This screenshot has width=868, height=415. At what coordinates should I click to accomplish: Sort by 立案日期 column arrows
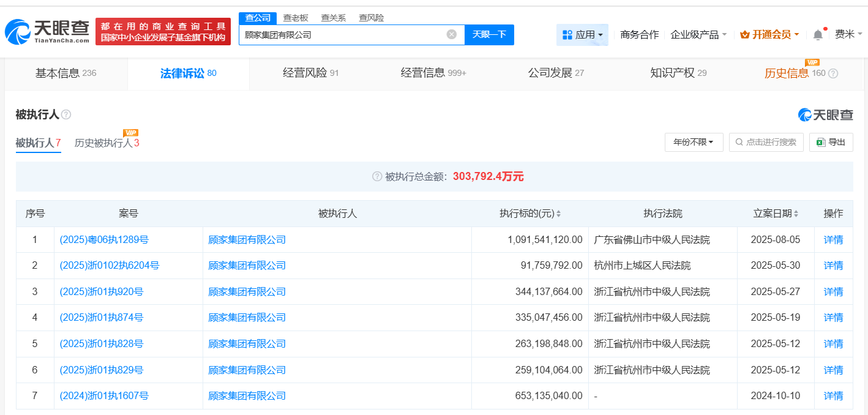796,214
